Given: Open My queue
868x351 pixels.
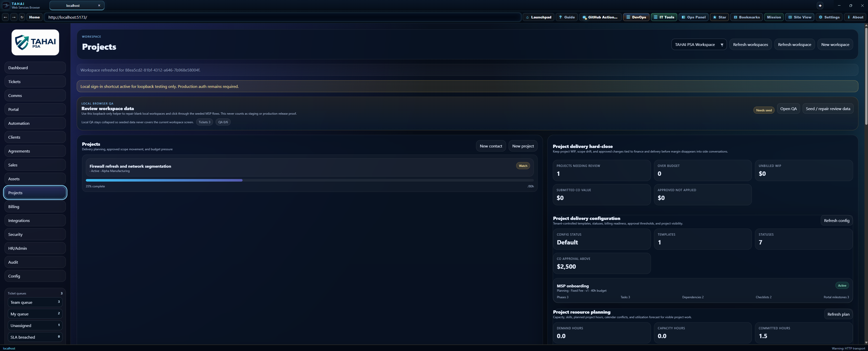Looking at the screenshot, I should pyautogui.click(x=35, y=314).
